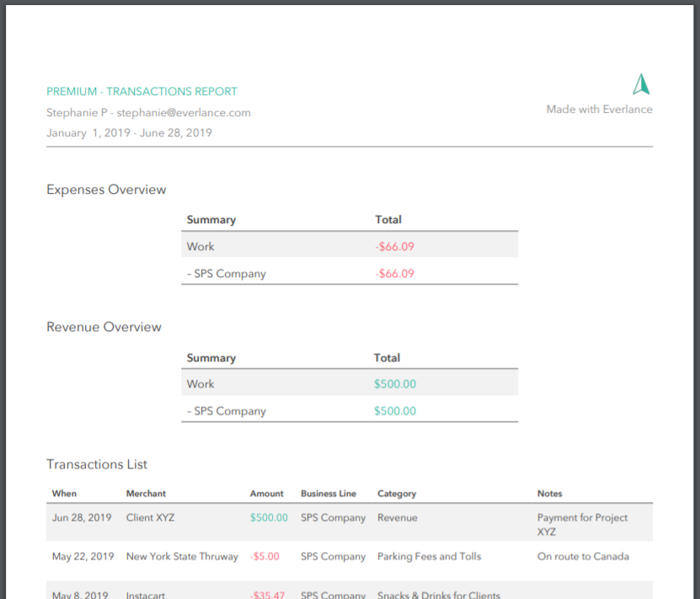
Task: Click the Expenses Overview heading
Action: [106, 190]
